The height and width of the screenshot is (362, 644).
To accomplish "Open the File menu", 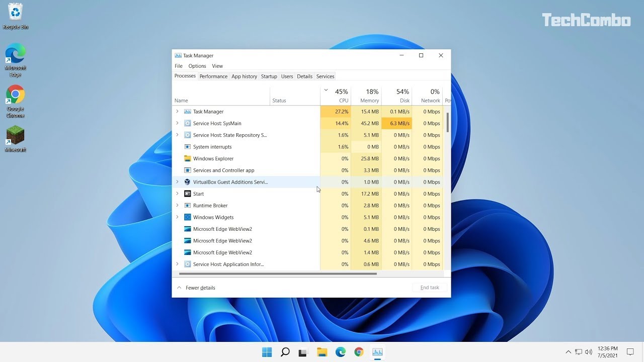I will pos(179,66).
